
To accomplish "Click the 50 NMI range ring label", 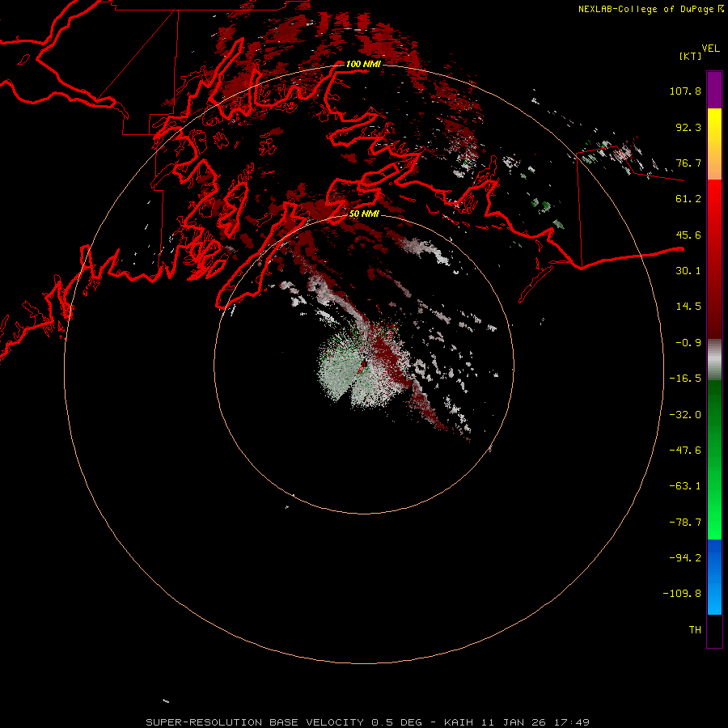I will [x=364, y=214].
